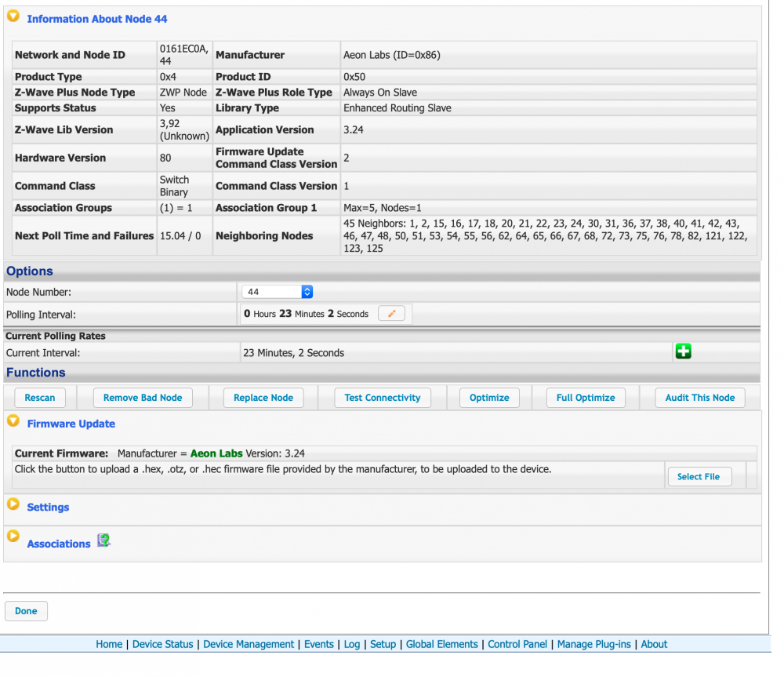The width and height of the screenshot is (784, 677).
Task: Open Device Management in footer navigation
Action: tap(249, 644)
